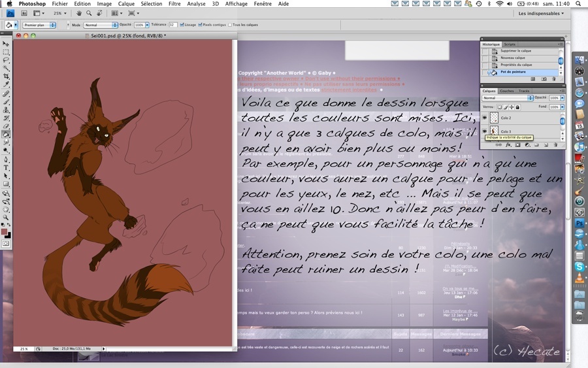588x368 pixels.
Task: Open the arrange documents dropdown
Action: click(117, 13)
